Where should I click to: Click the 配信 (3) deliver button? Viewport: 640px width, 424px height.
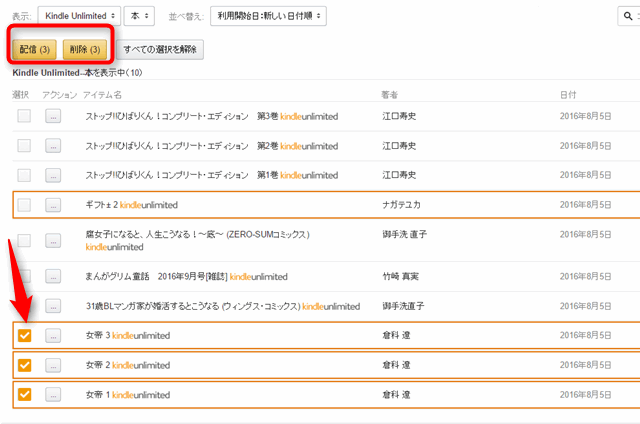[35, 49]
